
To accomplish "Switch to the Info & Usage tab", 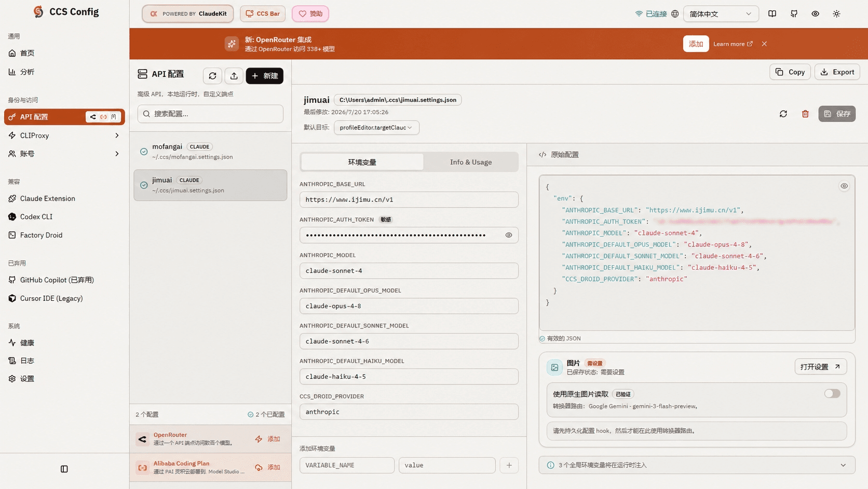I will (471, 162).
